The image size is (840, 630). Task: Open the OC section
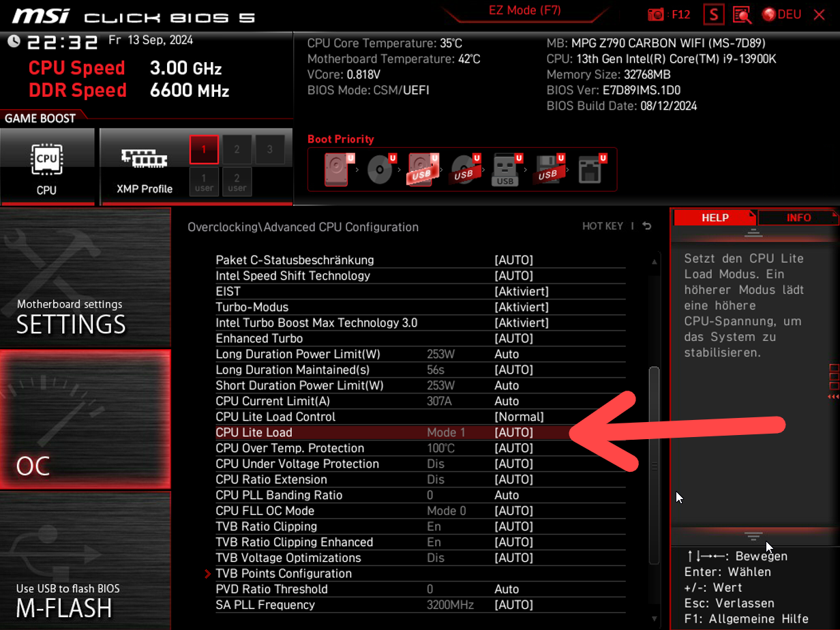tap(85, 419)
